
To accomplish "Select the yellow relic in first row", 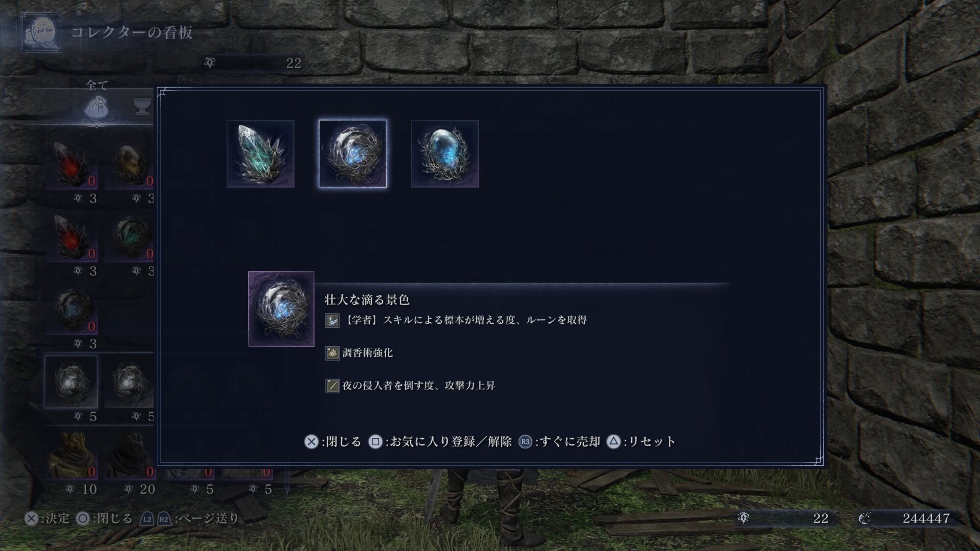I will click(129, 165).
